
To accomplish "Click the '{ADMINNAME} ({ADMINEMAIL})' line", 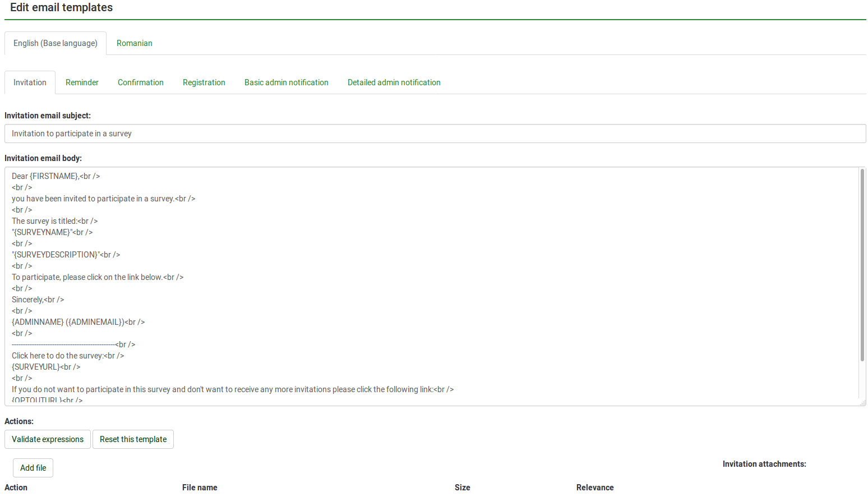I will pyautogui.click(x=79, y=322).
